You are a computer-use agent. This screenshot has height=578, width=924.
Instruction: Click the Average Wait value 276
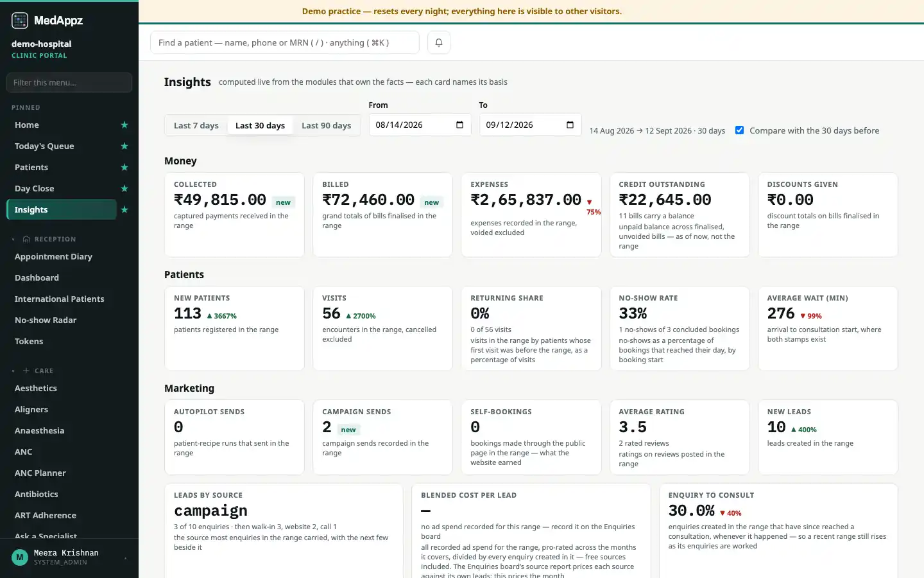coord(781,313)
